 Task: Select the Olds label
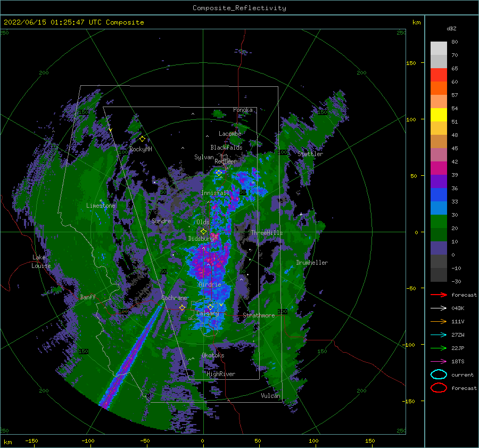203,222
